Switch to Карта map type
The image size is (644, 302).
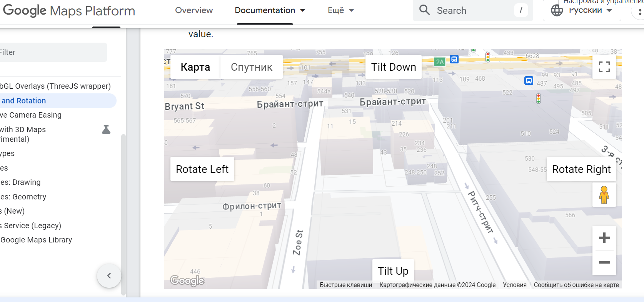point(195,67)
